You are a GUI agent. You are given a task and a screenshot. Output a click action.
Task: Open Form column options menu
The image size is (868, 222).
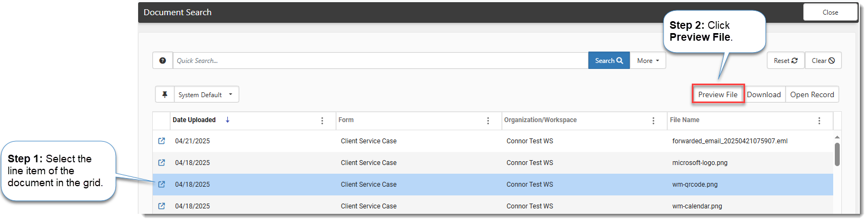[488, 120]
